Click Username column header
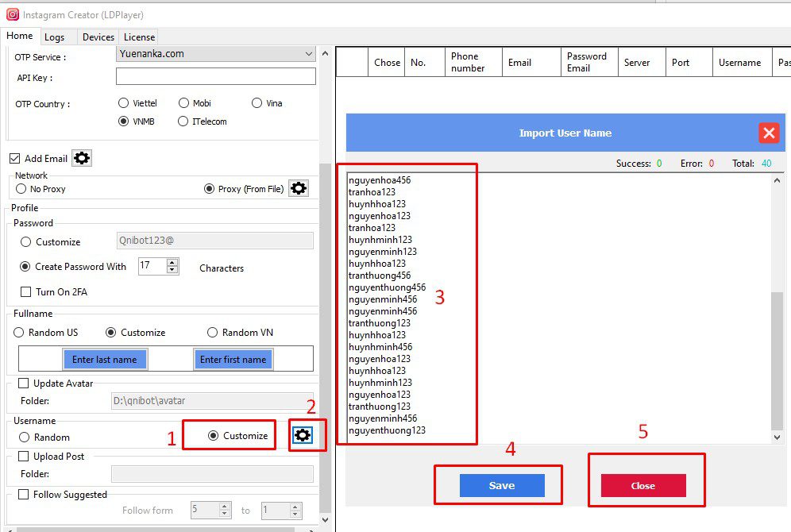Image resolution: width=791 pixels, height=532 pixels. [x=743, y=62]
